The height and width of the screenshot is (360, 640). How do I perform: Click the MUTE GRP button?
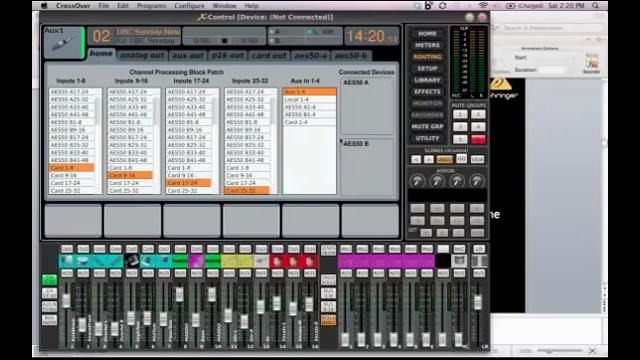(x=427, y=127)
